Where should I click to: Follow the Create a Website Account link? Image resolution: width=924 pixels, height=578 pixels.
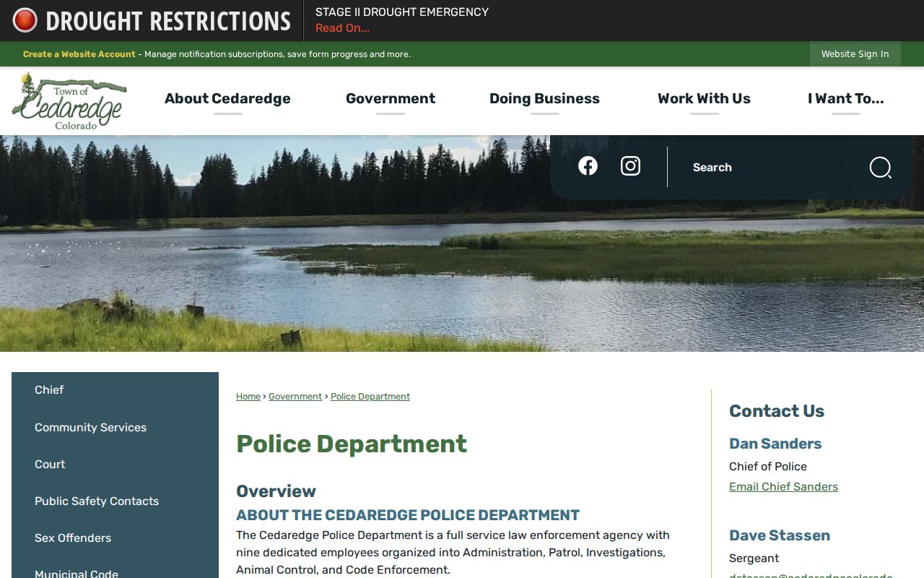(x=79, y=54)
